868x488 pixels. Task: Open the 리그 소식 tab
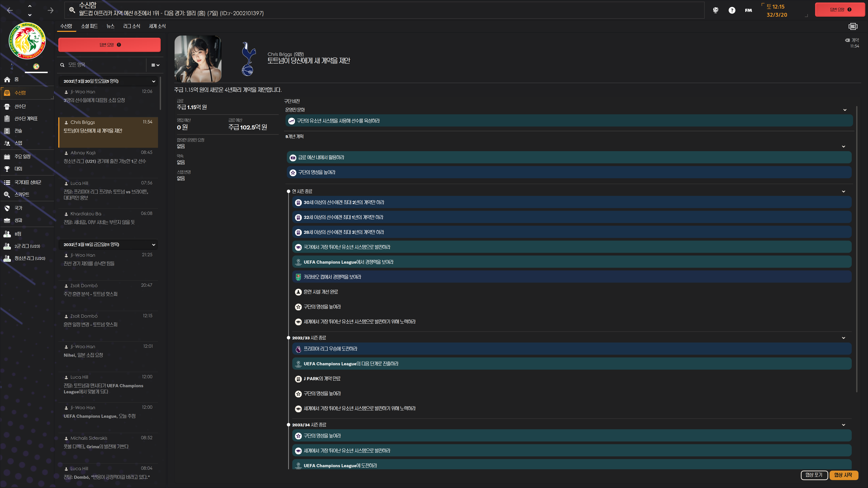pyautogui.click(x=131, y=26)
